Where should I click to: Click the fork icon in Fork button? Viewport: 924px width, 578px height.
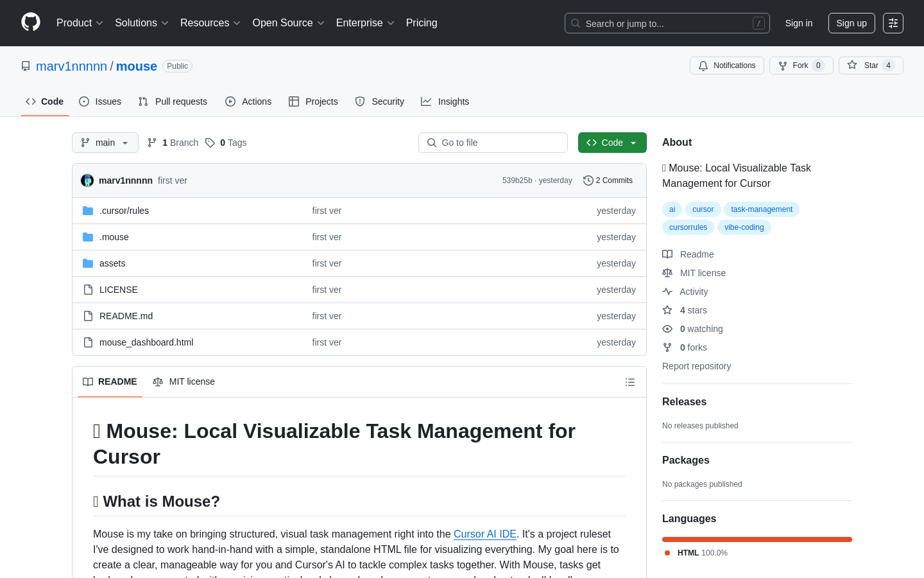coord(783,66)
